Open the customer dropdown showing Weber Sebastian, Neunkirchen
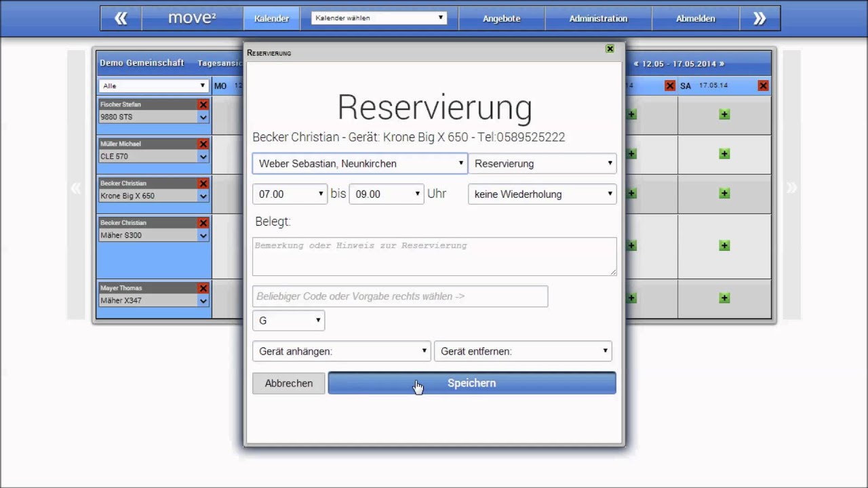Image resolution: width=868 pixels, height=488 pixels. pos(359,163)
